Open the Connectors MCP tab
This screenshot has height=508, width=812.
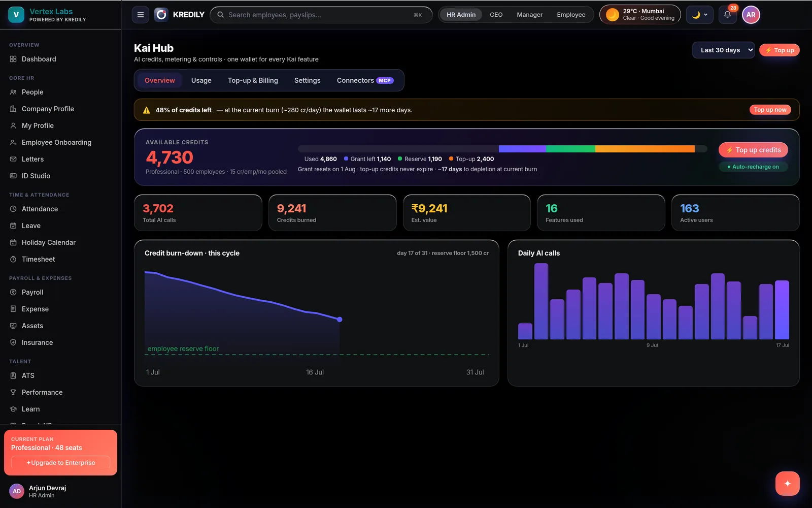tap(365, 80)
